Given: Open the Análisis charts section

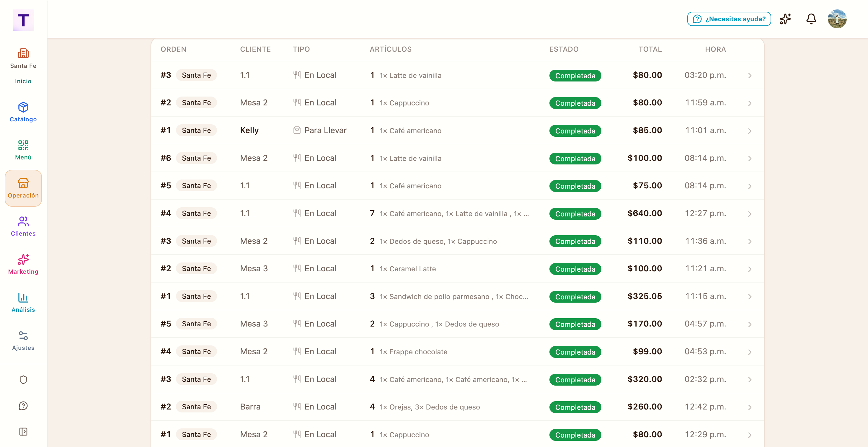Looking at the screenshot, I should point(23,302).
